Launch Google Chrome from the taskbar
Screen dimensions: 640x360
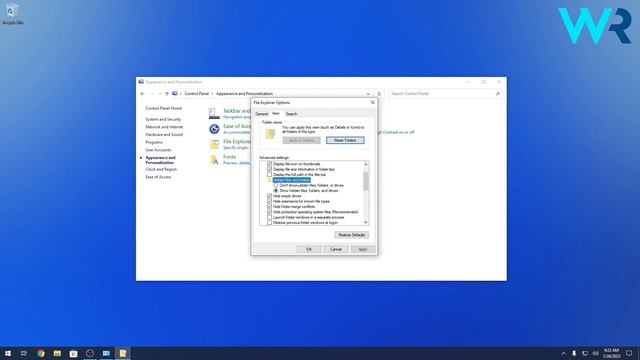pyautogui.click(x=41, y=353)
